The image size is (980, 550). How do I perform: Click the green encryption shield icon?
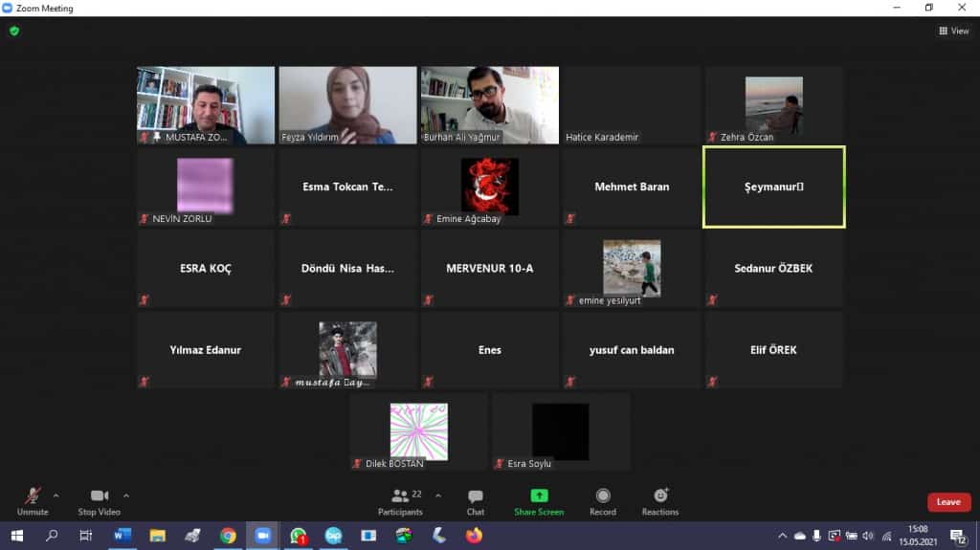(x=14, y=31)
